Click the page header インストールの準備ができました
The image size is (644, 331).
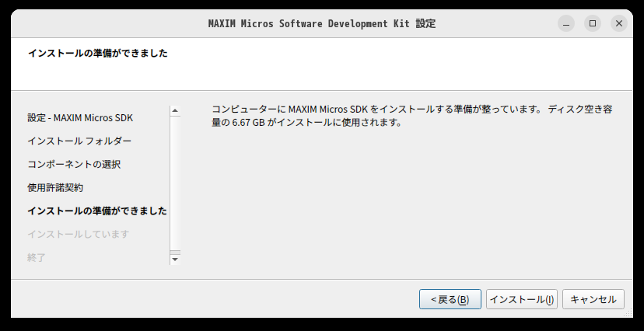coord(98,53)
